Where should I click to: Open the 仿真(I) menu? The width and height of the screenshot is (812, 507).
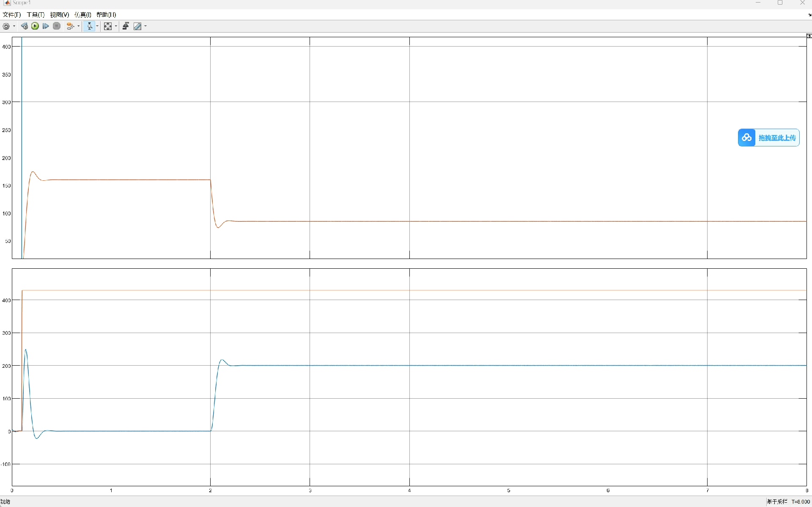[83, 15]
